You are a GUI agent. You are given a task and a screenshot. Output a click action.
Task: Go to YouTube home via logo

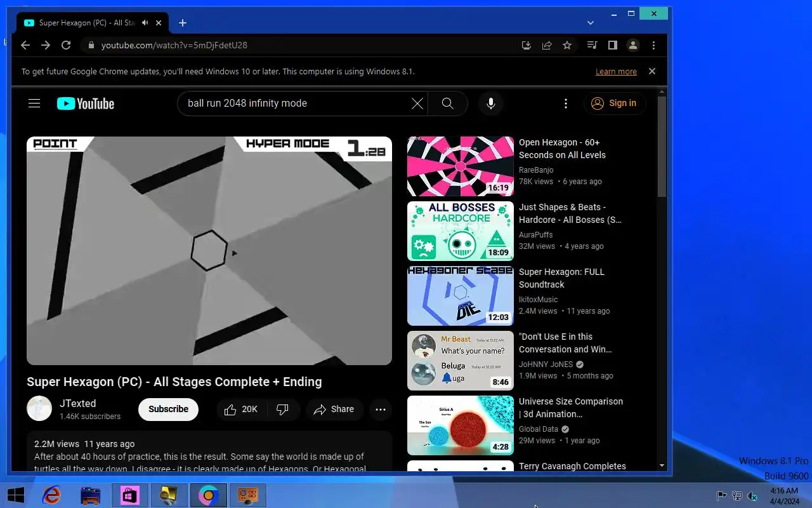tap(86, 104)
